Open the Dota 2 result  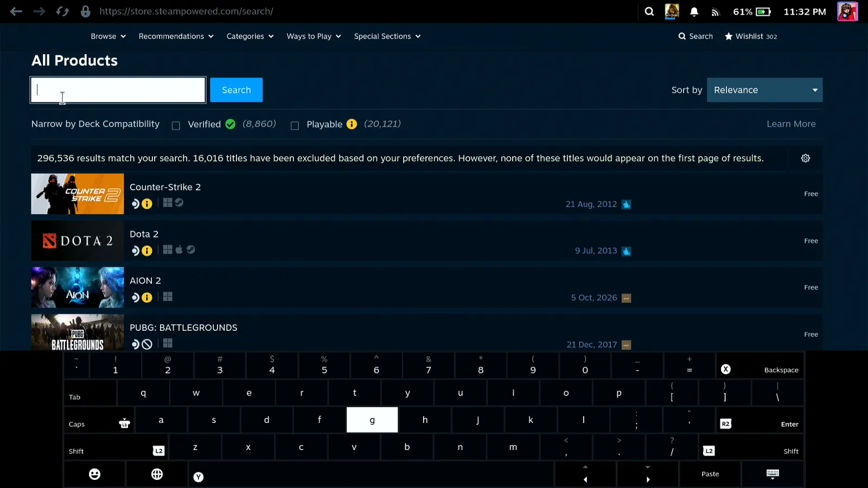click(426, 241)
